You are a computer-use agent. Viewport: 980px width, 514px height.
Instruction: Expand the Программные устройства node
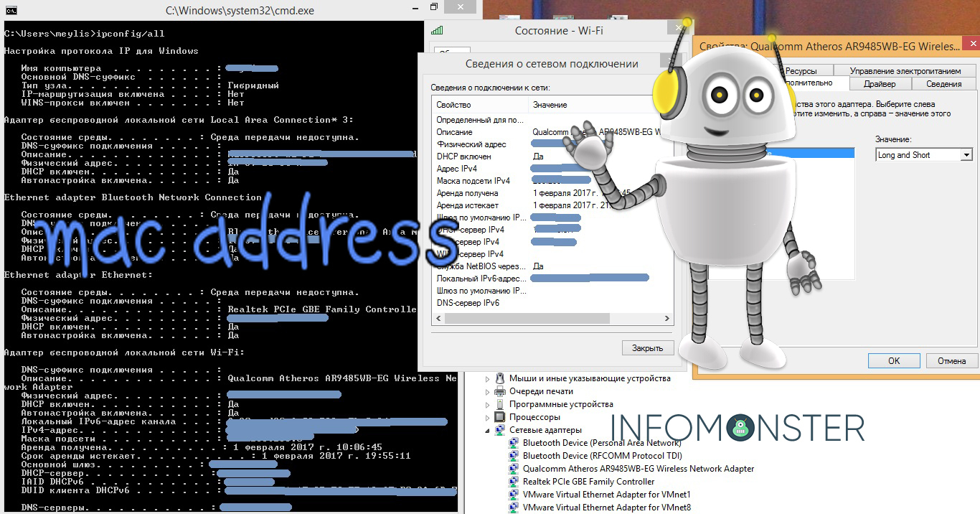[x=488, y=405]
